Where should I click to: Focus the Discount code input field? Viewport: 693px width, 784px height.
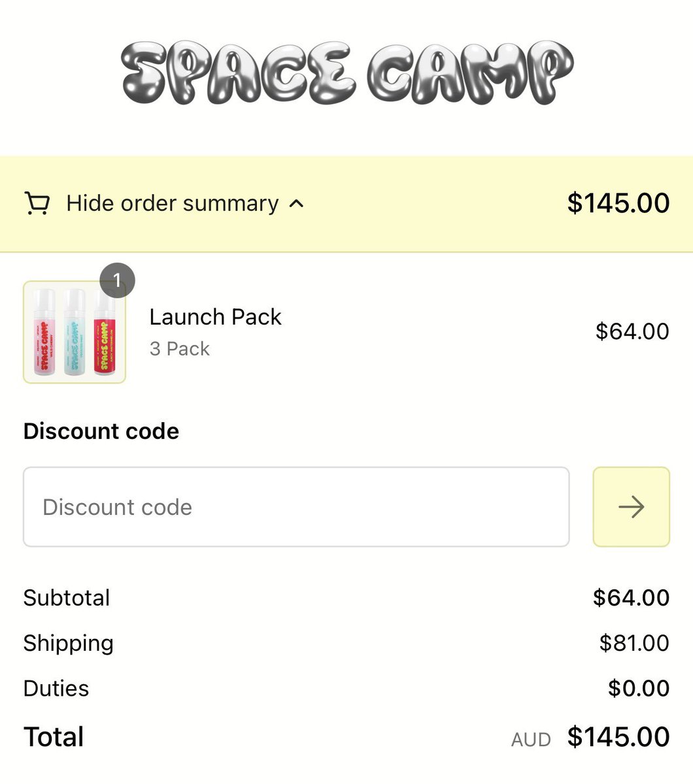pos(296,507)
